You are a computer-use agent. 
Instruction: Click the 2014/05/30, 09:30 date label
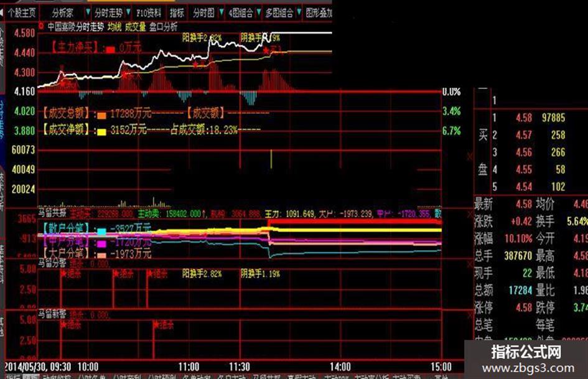[38, 367]
